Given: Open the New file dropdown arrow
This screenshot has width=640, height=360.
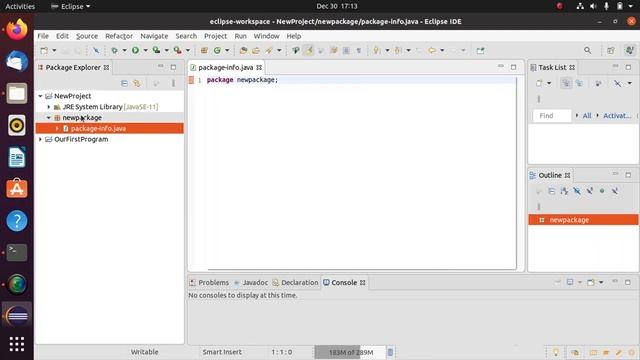Looking at the screenshot, I should (x=54, y=51).
